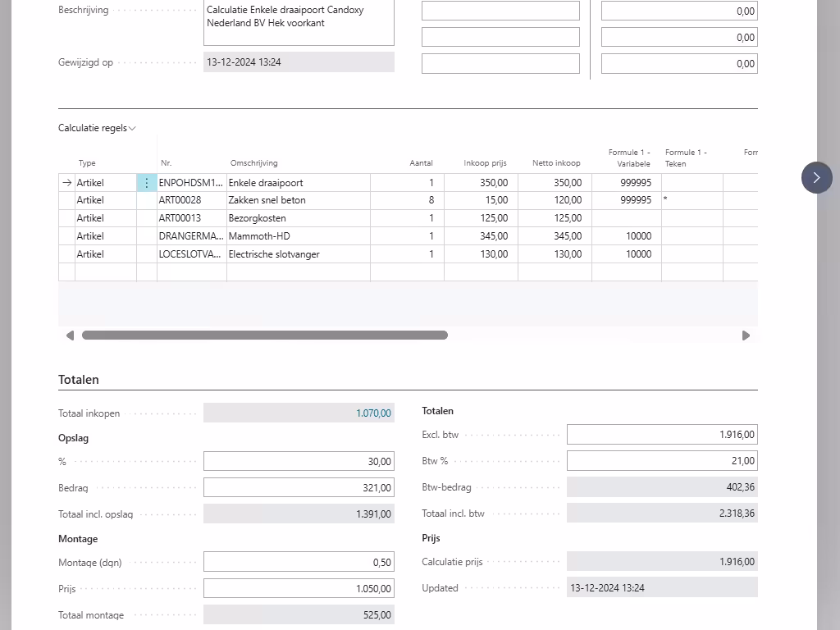
Task: Select the Zakken snel beton row description
Action: point(297,200)
